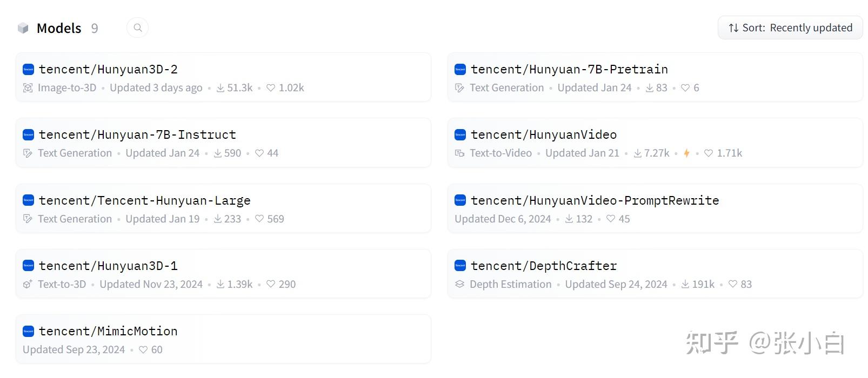This screenshot has width=868, height=378.
Task: Click the Text-to-3D icon on Hunyuan3D-1
Action: (x=28, y=284)
